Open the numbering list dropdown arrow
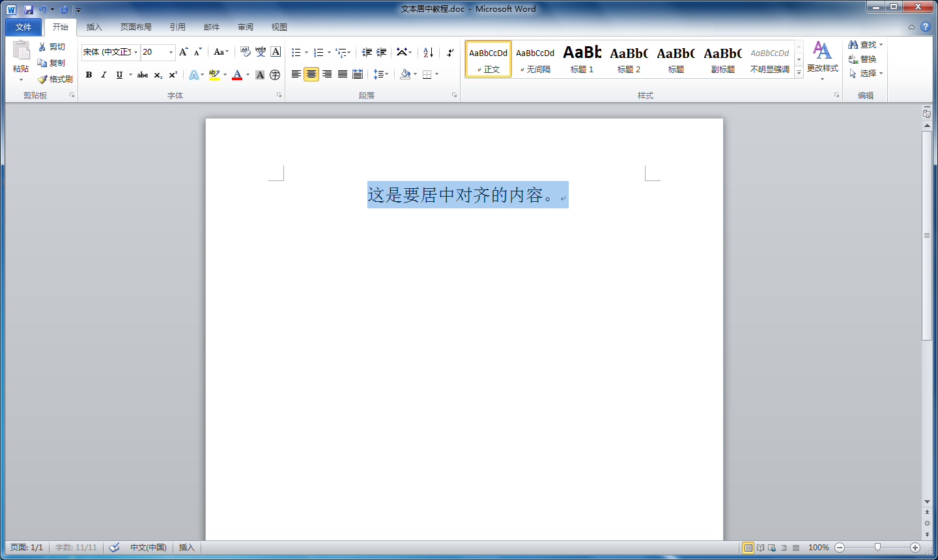This screenshot has width=938, height=560. [x=329, y=52]
